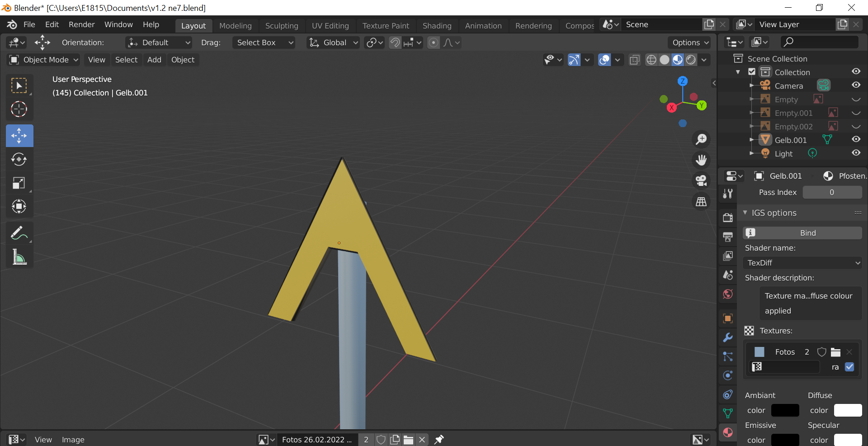Choose the Annotate pencil tool
Screen dimensions: 868x446
[x=19, y=233]
